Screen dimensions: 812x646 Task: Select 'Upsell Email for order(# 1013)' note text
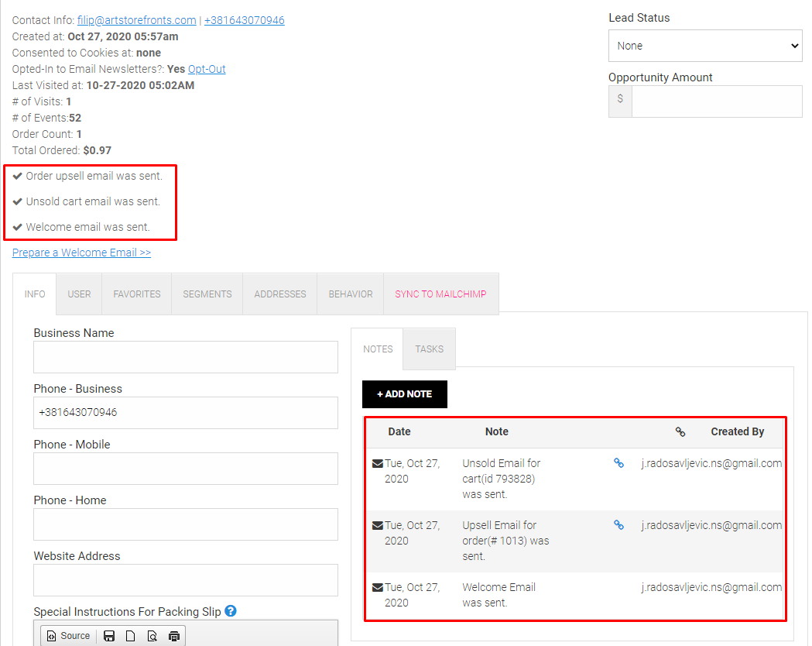tap(506, 541)
